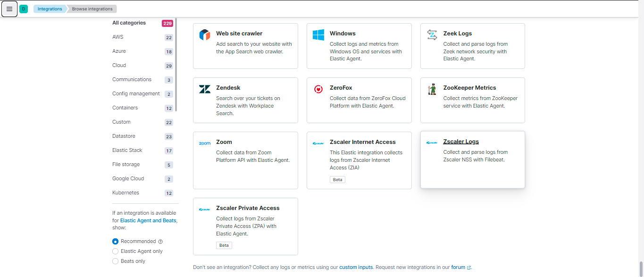Screen dimensions: 644x277
Task: Filter integrations by Containers category
Action: (125, 108)
